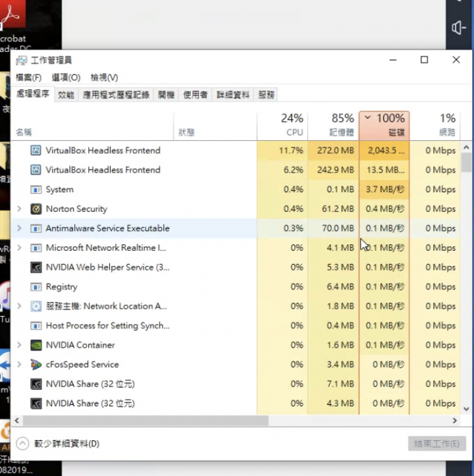Switch to the 詳細資料 tab
The width and height of the screenshot is (474, 476).
point(233,95)
